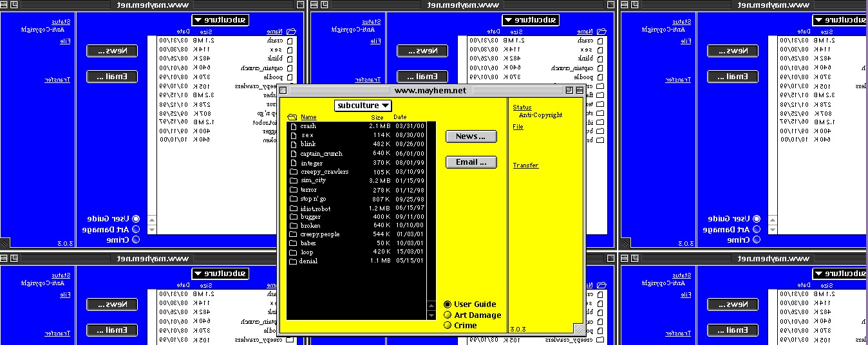
Task: Sort by the Name column header link
Action: click(x=308, y=117)
